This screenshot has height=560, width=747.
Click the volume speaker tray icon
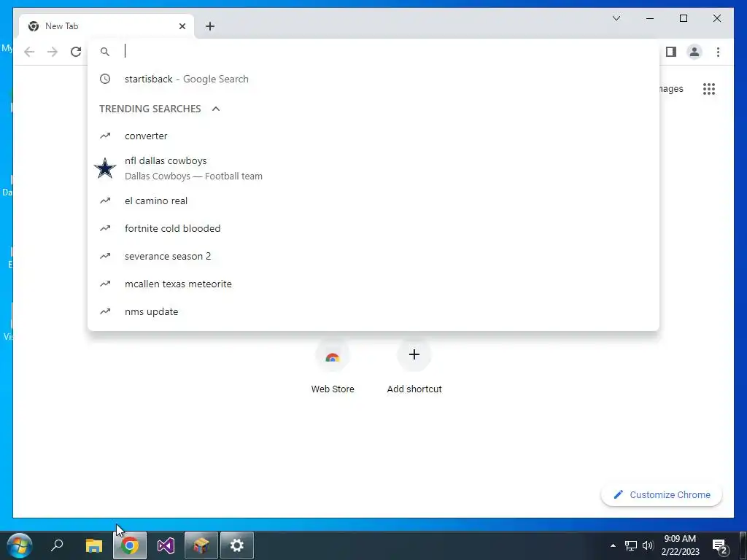[x=648, y=545]
